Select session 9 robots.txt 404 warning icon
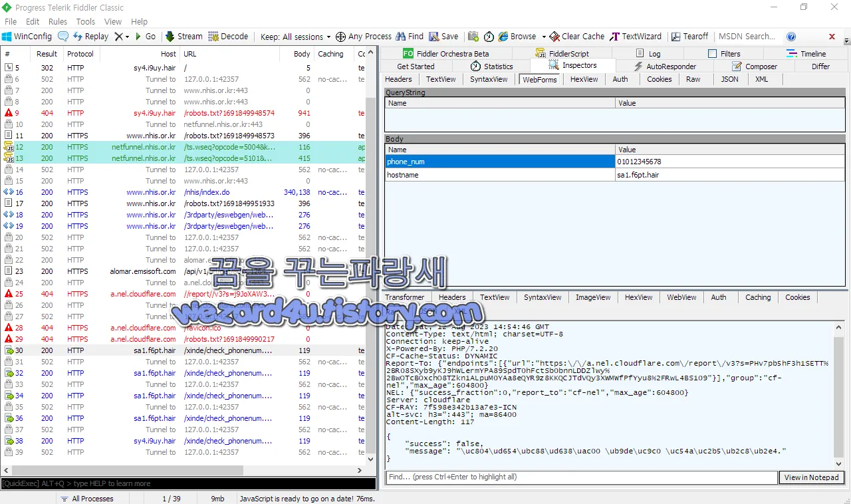The height and width of the screenshot is (504, 851). click(8, 113)
